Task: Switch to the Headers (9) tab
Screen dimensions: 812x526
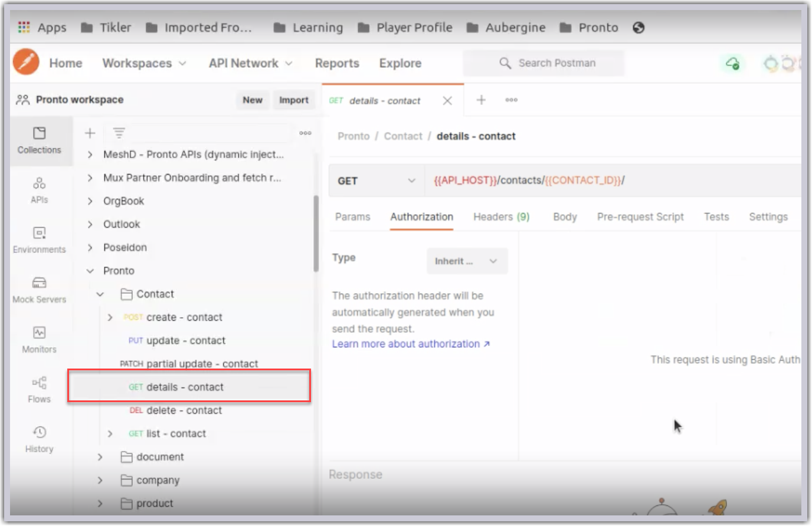Action: [501, 217]
